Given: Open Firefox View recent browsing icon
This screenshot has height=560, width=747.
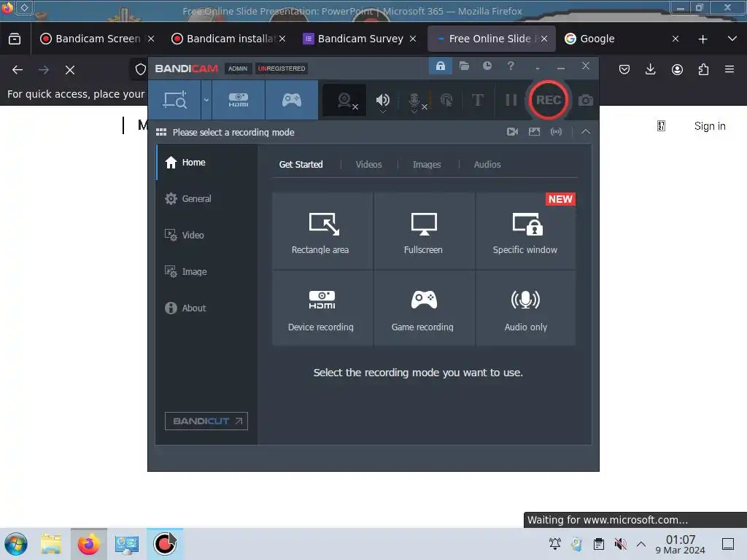Looking at the screenshot, I should coord(15,39).
